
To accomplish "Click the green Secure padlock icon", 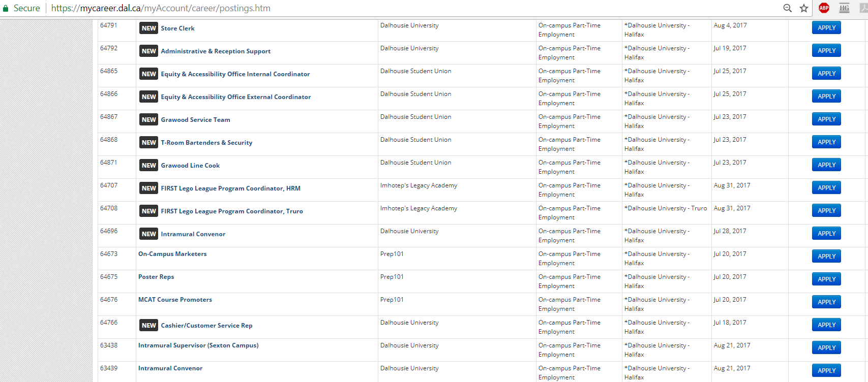I will (6, 8).
